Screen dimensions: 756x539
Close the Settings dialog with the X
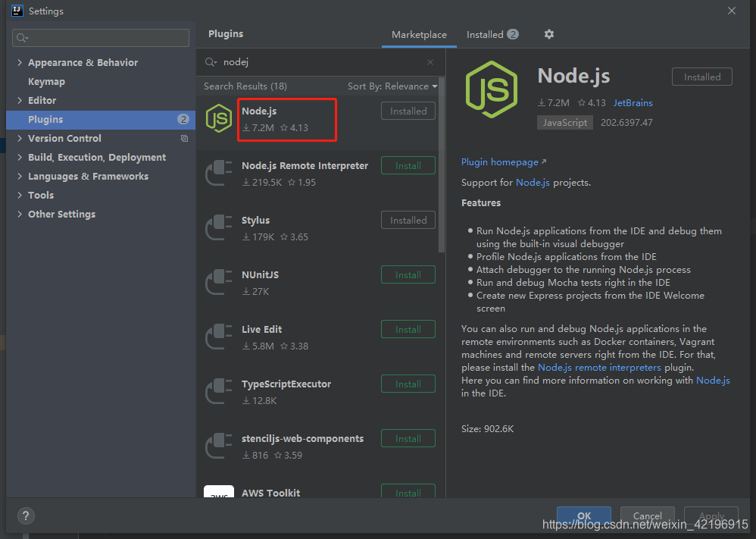click(732, 11)
